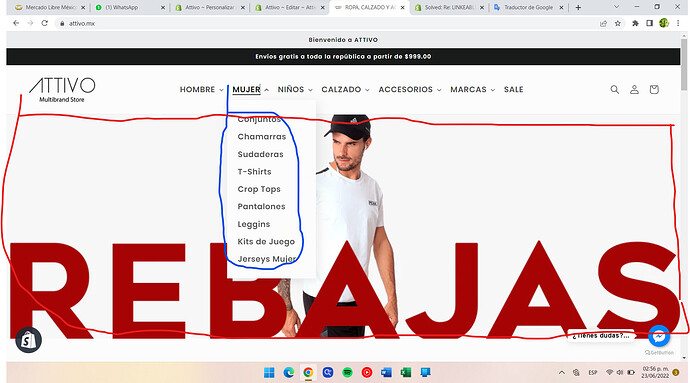Expand the CALZADO dropdown menu
Screen dimensions: 690x383
pos(345,89)
